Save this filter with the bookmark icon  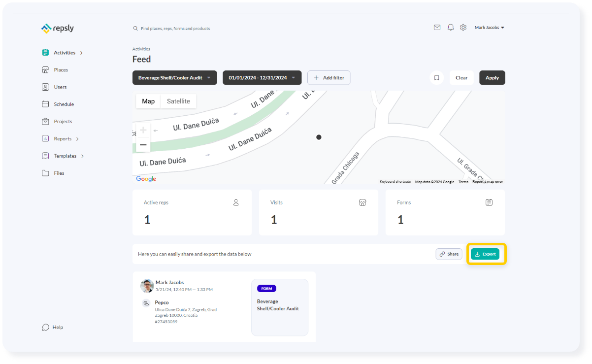[x=437, y=77]
